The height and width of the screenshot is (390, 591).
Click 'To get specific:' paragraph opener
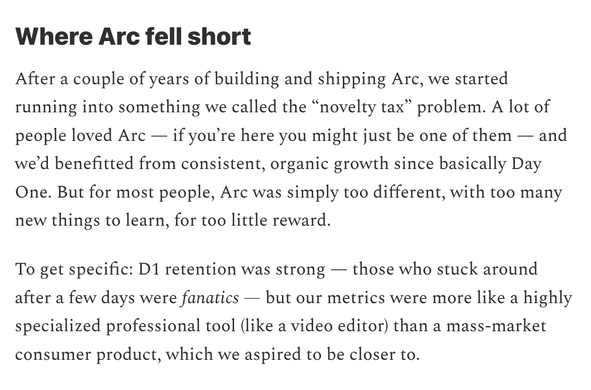coord(74,269)
